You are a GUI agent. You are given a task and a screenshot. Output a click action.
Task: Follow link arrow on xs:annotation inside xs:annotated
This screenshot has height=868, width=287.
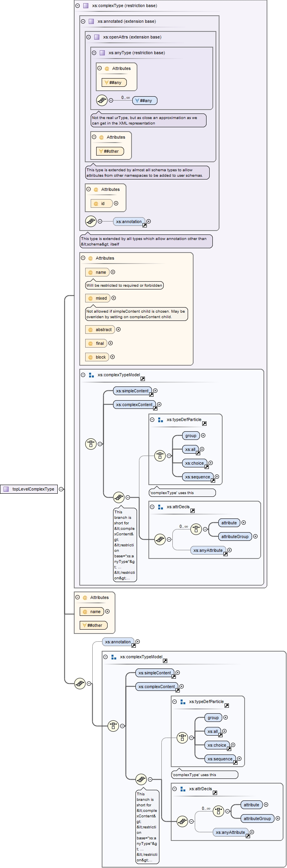(x=144, y=225)
